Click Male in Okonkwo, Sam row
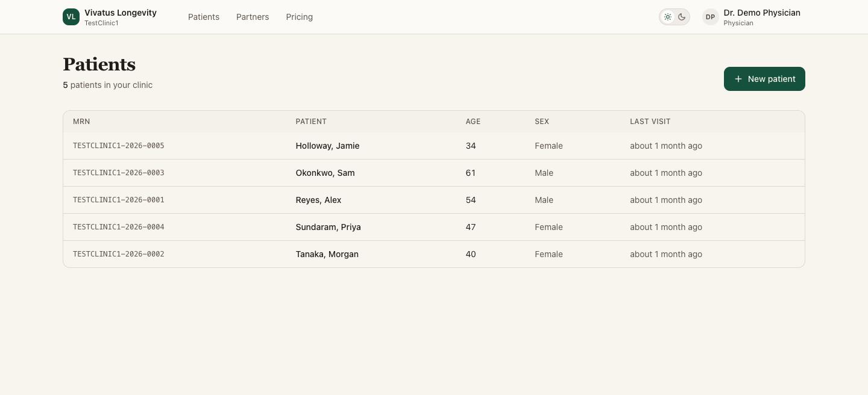Viewport: 868px width, 395px height. pos(544,173)
